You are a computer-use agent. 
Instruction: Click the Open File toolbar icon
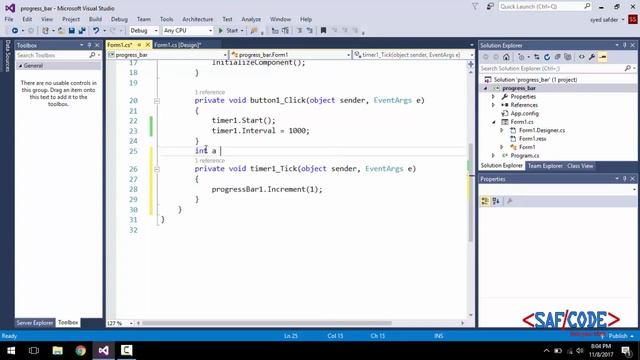coord(61,31)
